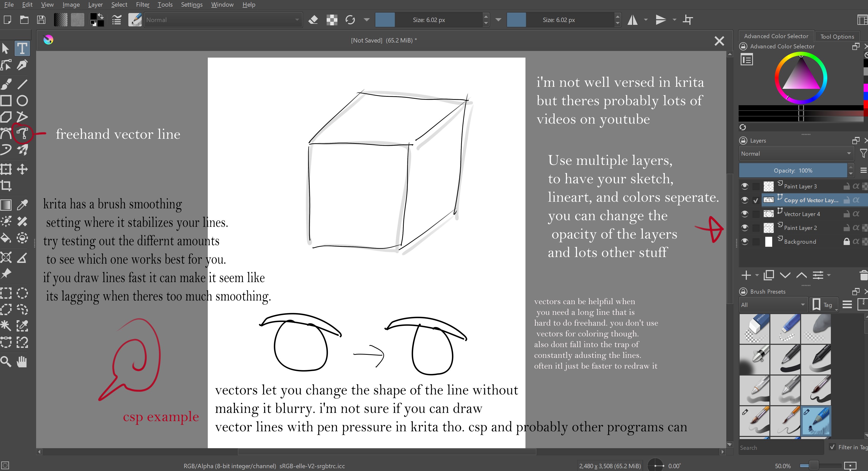868x471 pixels.
Task: Activate the Fill bucket tool
Action: pyautogui.click(x=6, y=238)
